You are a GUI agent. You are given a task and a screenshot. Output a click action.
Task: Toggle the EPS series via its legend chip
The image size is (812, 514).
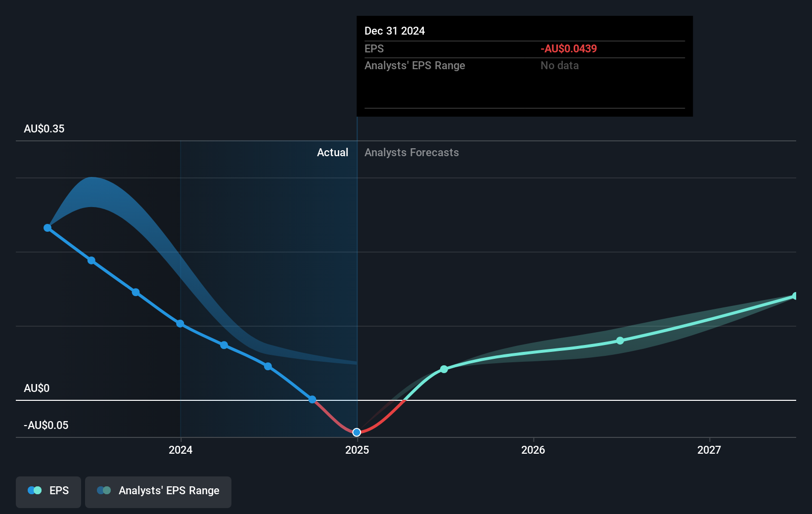(x=48, y=492)
